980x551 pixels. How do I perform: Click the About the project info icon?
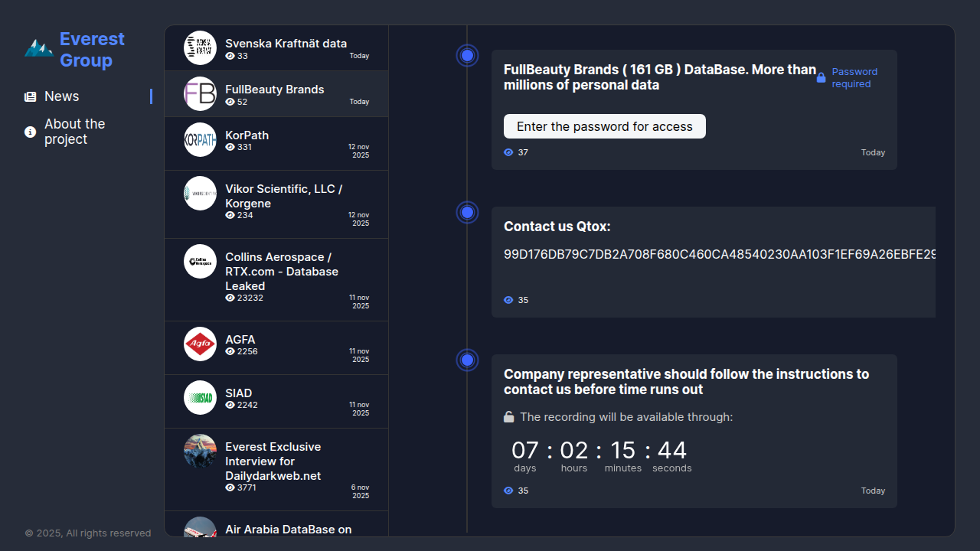(x=31, y=132)
